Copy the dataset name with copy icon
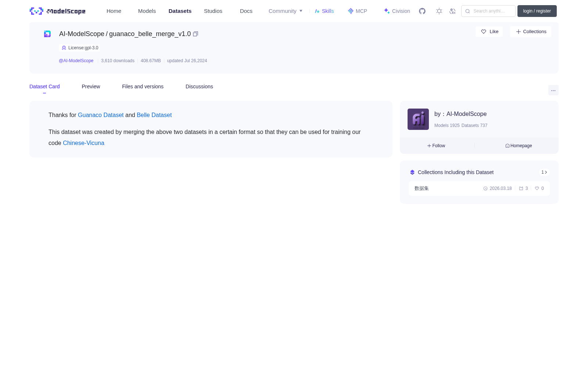 tap(196, 34)
